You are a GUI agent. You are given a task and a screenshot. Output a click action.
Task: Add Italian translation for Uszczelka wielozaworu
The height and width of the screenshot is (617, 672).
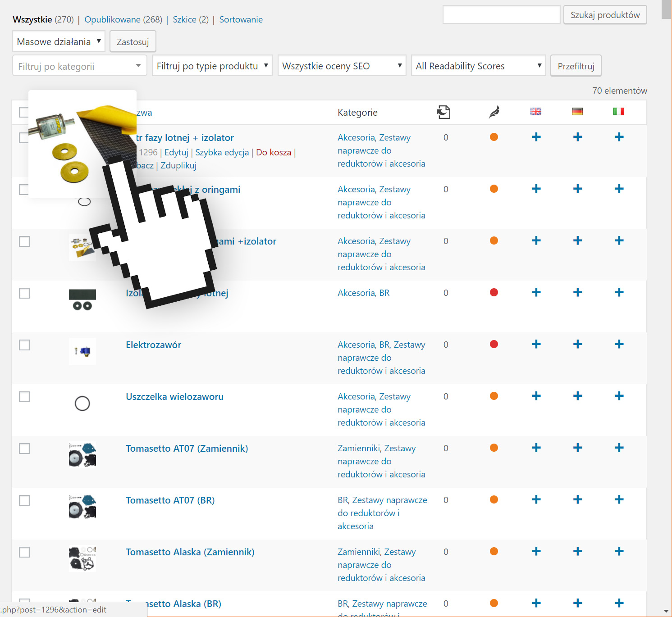pos(619,396)
